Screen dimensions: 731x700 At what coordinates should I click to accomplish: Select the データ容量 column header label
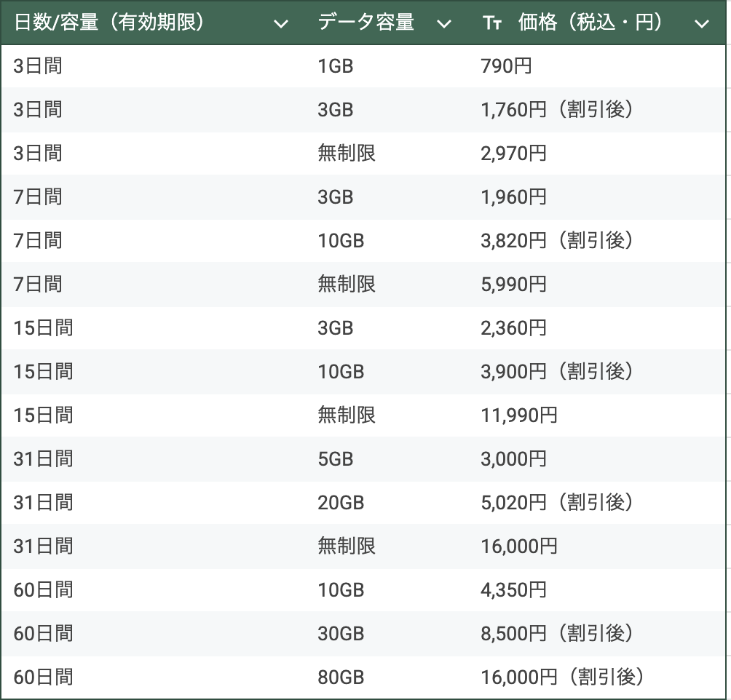[x=365, y=23]
